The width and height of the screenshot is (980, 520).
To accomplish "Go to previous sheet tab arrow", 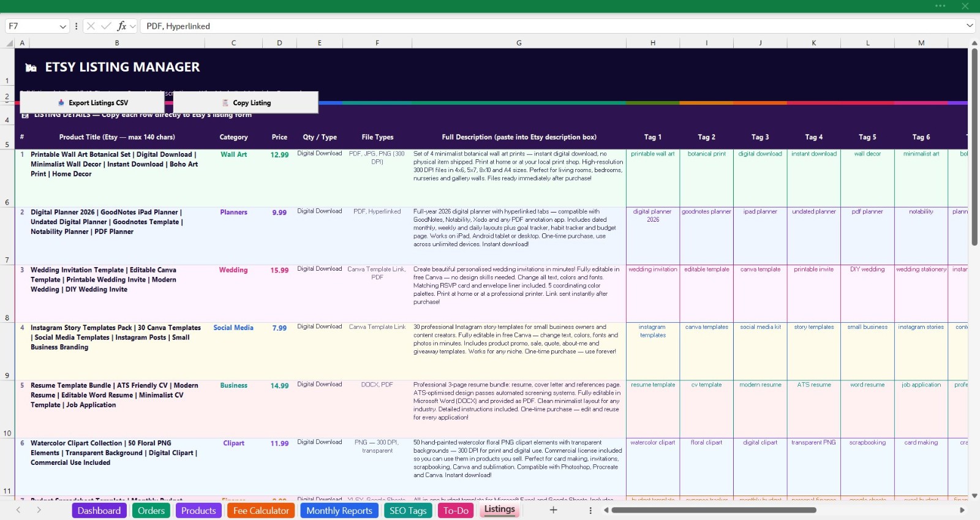I will pyautogui.click(x=18, y=510).
